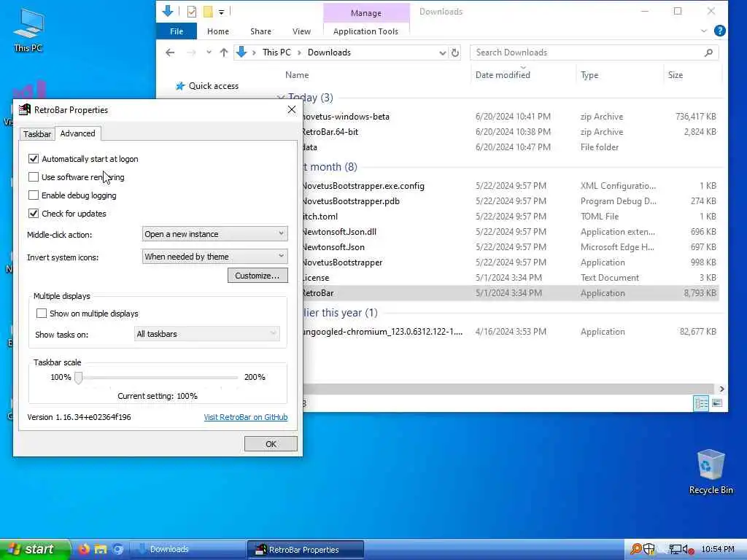This screenshot has width=747, height=560.
Task: Switch to Large icons view layout
Action: [717, 403]
